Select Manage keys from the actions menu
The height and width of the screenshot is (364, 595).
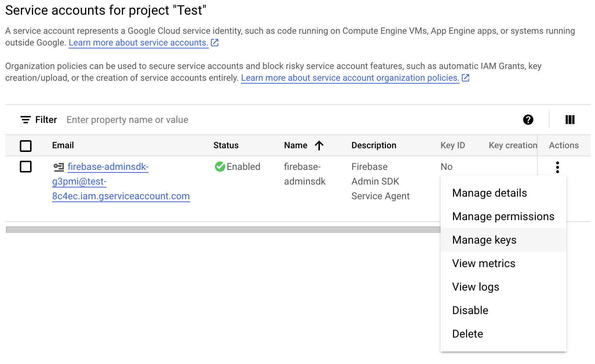[484, 240]
